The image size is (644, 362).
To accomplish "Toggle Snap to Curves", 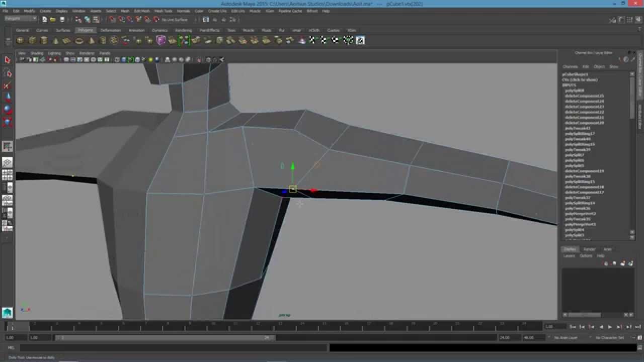I will (121, 20).
